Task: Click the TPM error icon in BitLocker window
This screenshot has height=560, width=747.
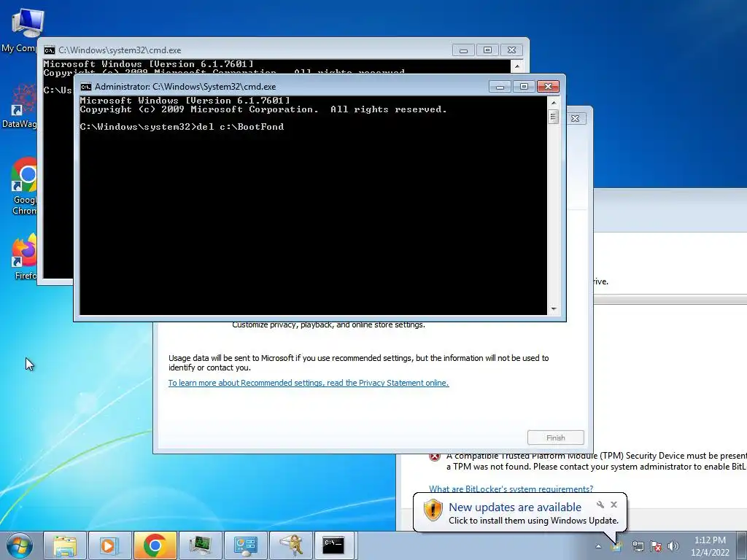Action: click(435, 457)
